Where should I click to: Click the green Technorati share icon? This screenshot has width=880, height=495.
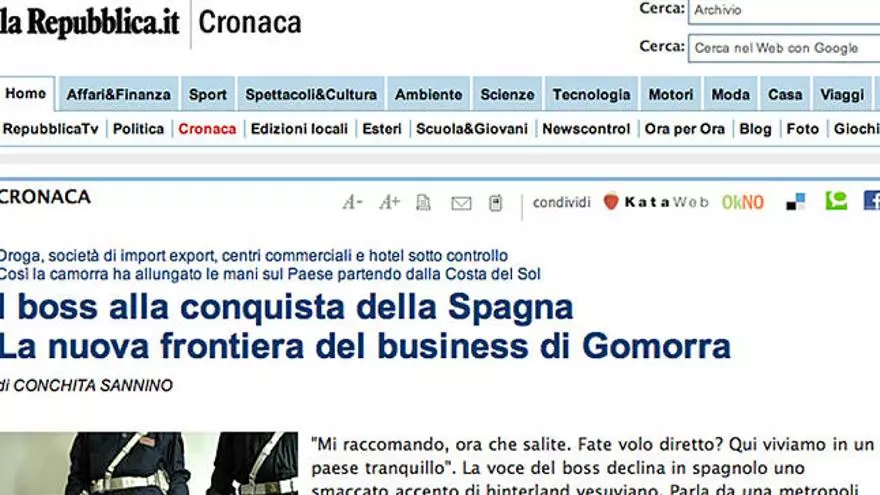click(x=836, y=201)
